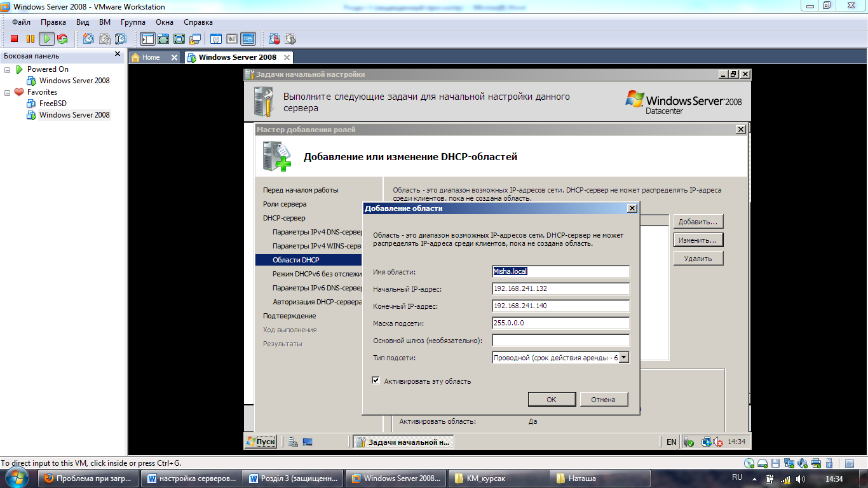
Task: Click the Unity mode icon with warning
Action: (x=194, y=39)
